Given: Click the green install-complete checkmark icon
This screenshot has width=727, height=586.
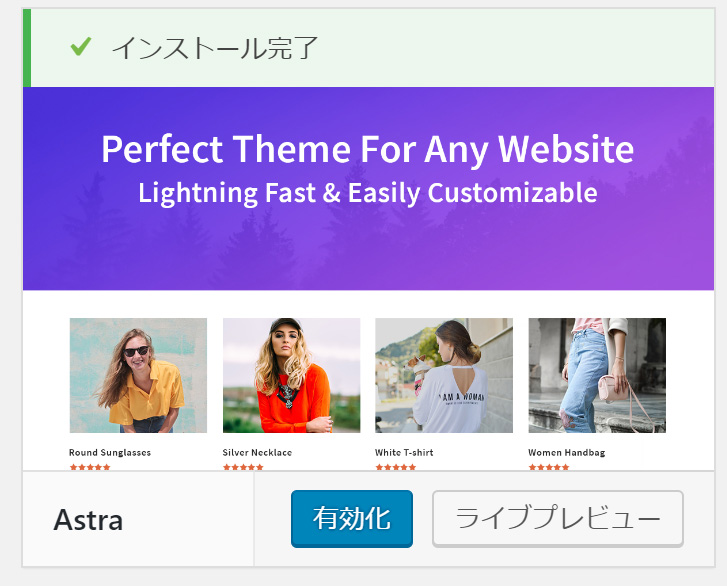Looking at the screenshot, I should pyautogui.click(x=81, y=47).
